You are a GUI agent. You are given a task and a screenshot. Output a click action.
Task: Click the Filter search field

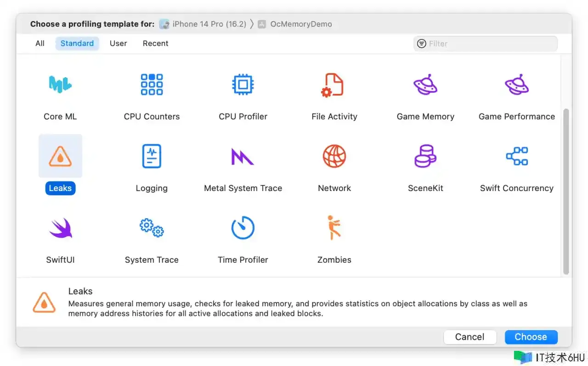pyautogui.click(x=489, y=44)
